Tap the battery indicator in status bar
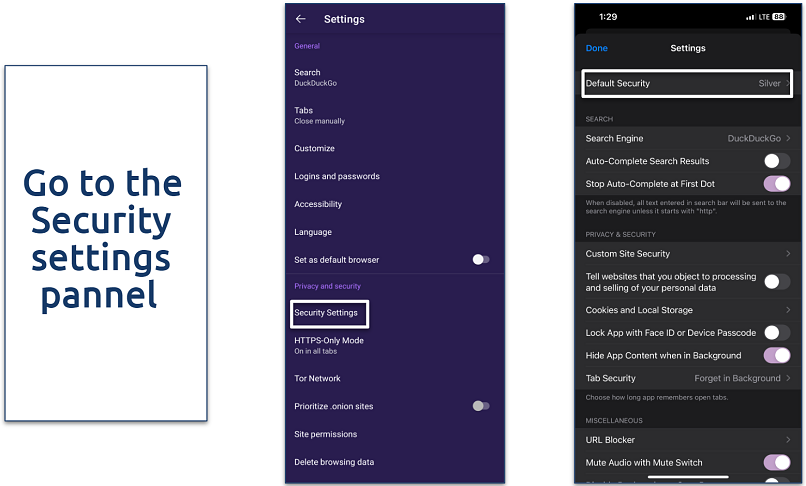 click(781, 18)
